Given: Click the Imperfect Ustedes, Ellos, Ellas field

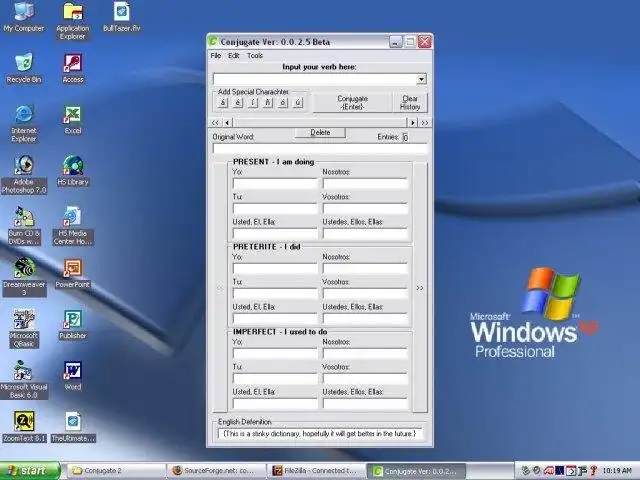Looking at the screenshot, I should (x=365, y=404).
